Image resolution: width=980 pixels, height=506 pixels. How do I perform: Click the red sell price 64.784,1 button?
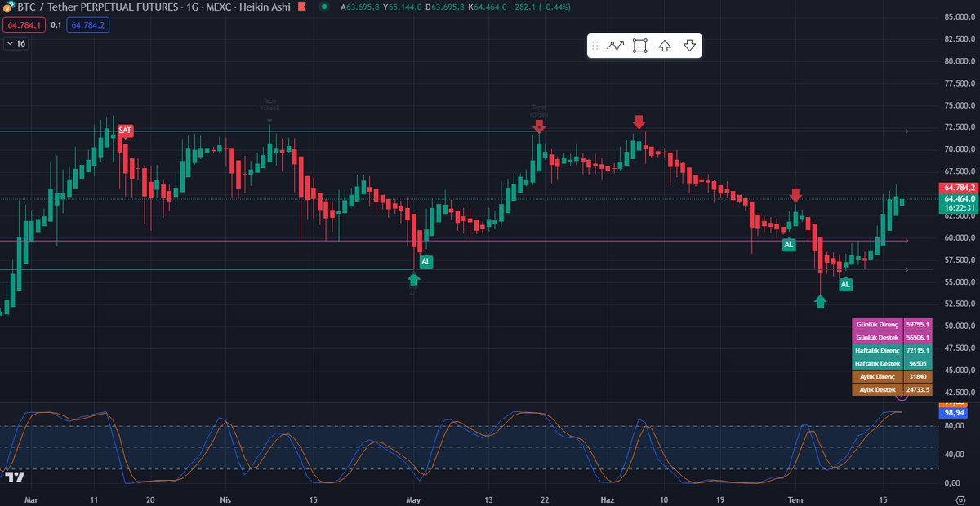(x=23, y=26)
